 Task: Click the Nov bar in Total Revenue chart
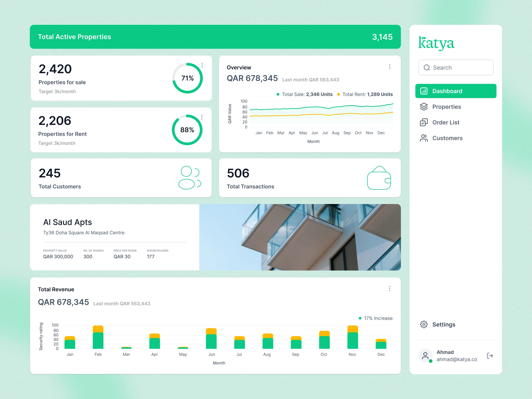coord(353,337)
